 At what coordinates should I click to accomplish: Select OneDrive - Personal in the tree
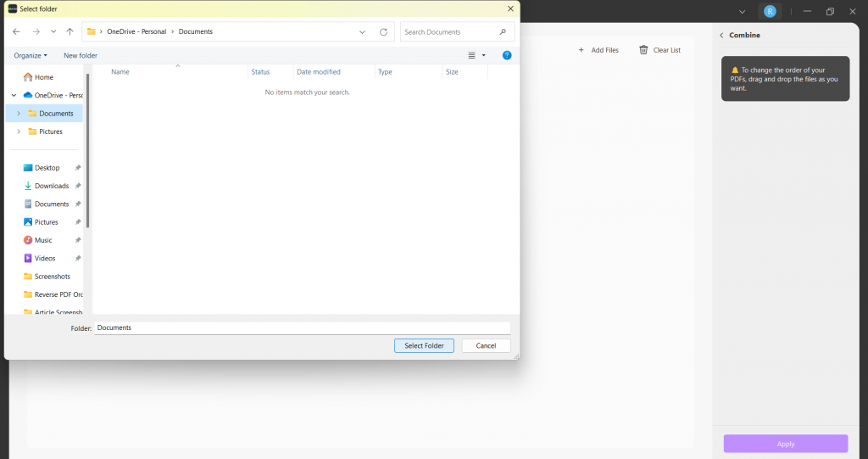click(53, 95)
